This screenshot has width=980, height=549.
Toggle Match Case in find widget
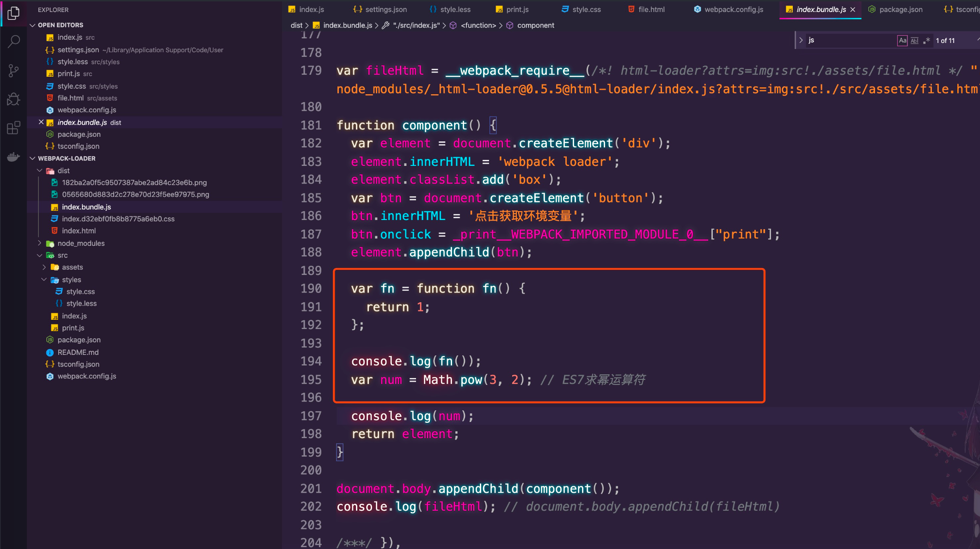pyautogui.click(x=902, y=41)
